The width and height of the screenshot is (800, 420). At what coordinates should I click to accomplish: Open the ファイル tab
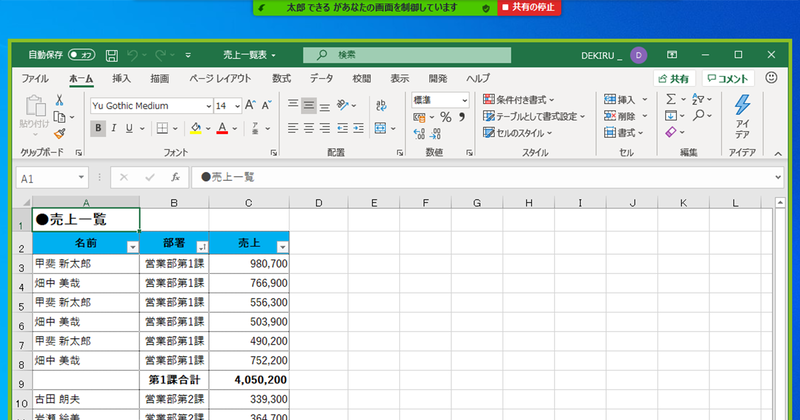coord(35,79)
